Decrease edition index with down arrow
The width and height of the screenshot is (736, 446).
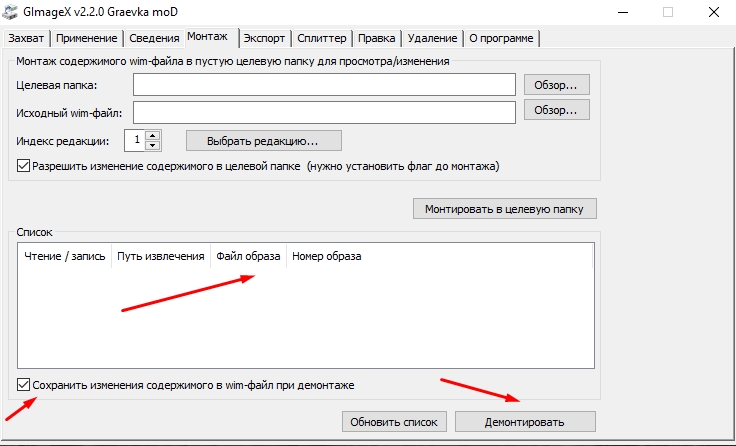tap(153, 146)
